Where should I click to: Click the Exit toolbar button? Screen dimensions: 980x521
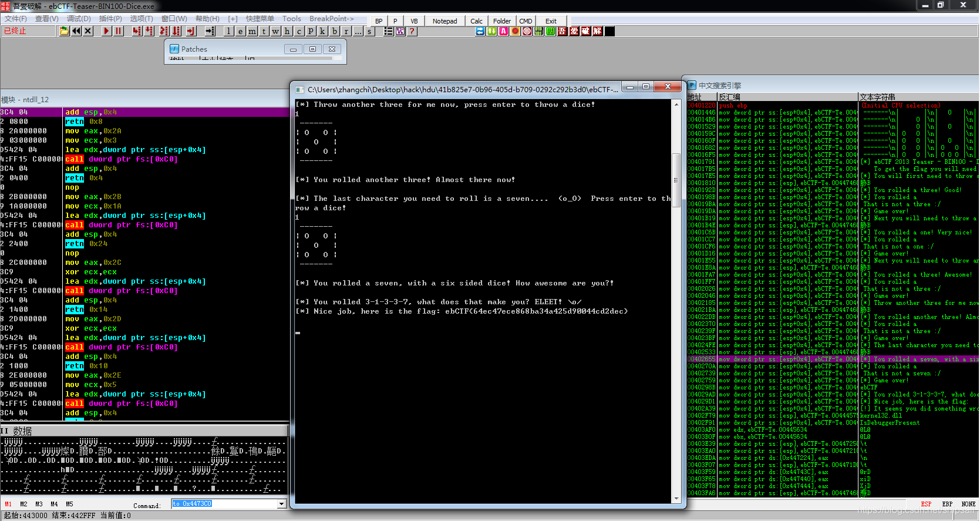[551, 21]
